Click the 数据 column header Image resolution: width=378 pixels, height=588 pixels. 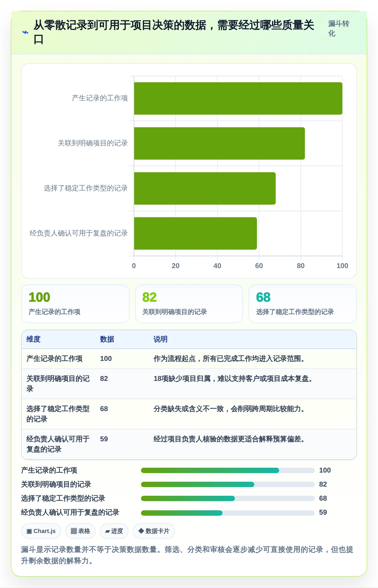[107, 339]
